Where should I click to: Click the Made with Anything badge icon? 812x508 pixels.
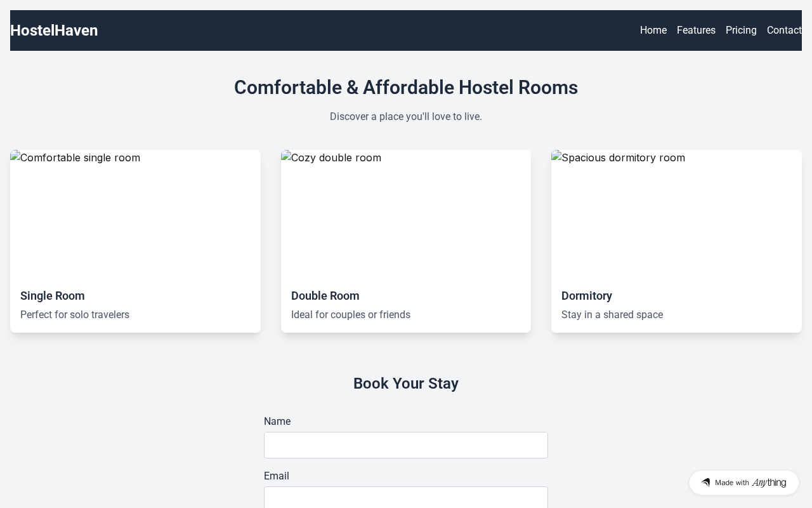pyautogui.click(x=705, y=483)
